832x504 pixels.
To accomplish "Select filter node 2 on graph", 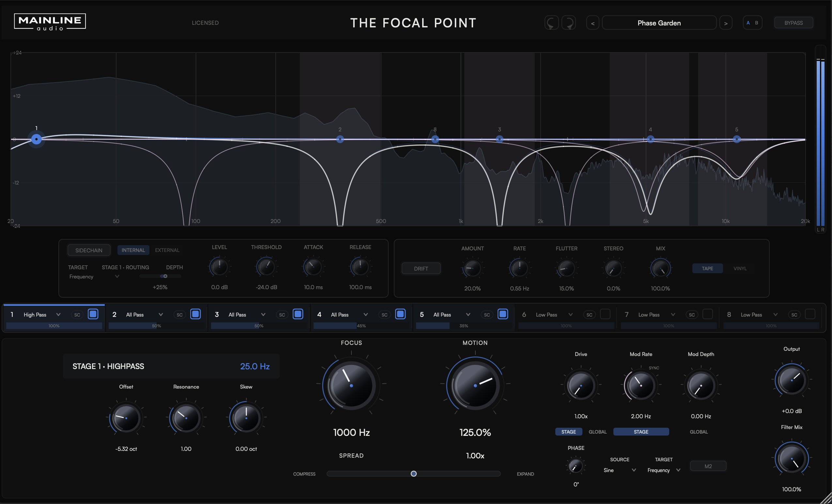I will (340, 139).
